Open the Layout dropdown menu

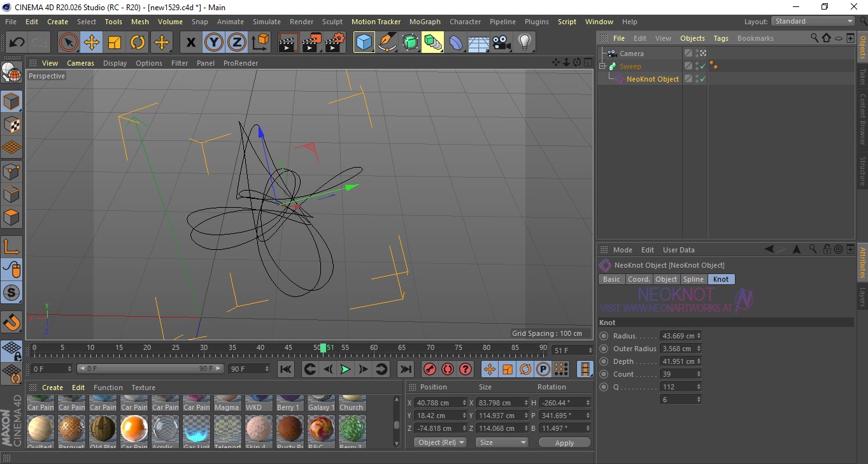point(813,21)
